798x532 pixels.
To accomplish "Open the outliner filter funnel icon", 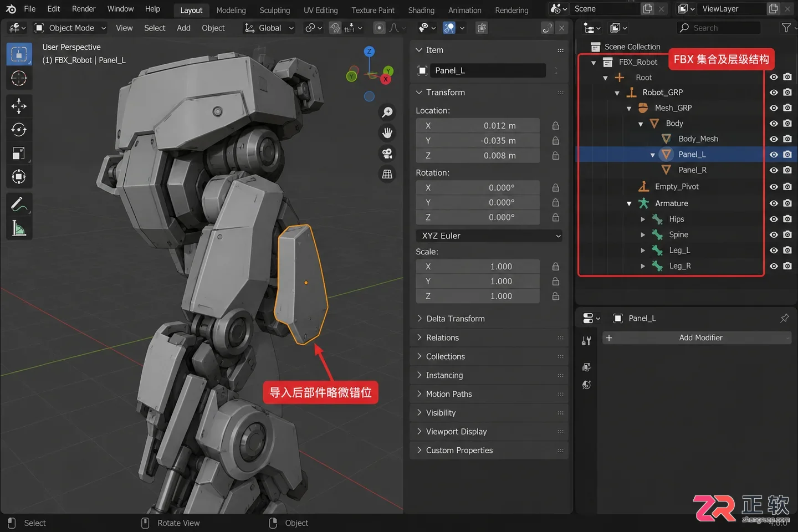I will coord(786,28).
